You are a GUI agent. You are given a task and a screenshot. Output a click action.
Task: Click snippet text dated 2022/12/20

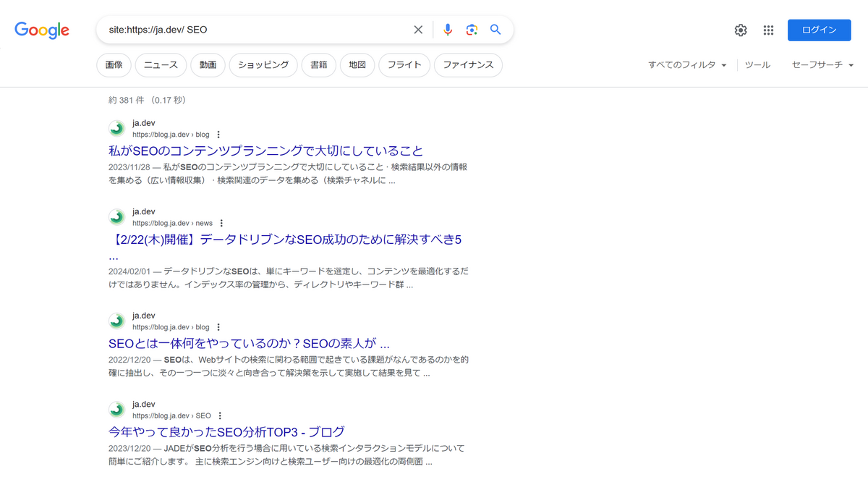(288, 366)
